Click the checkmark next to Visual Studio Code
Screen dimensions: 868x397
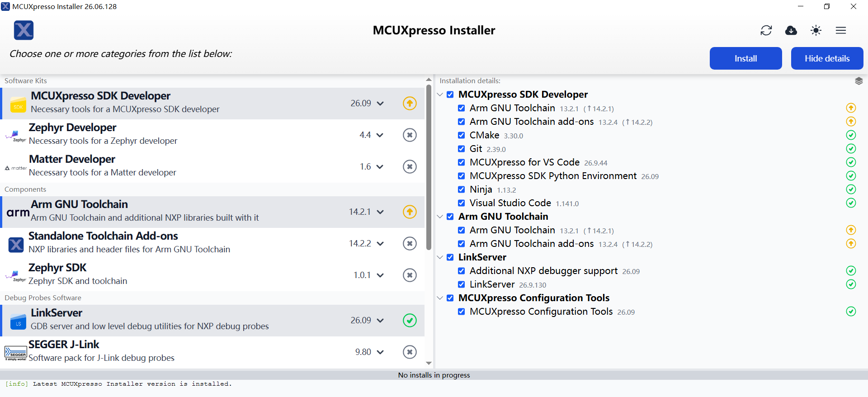[x=851, y=203]
